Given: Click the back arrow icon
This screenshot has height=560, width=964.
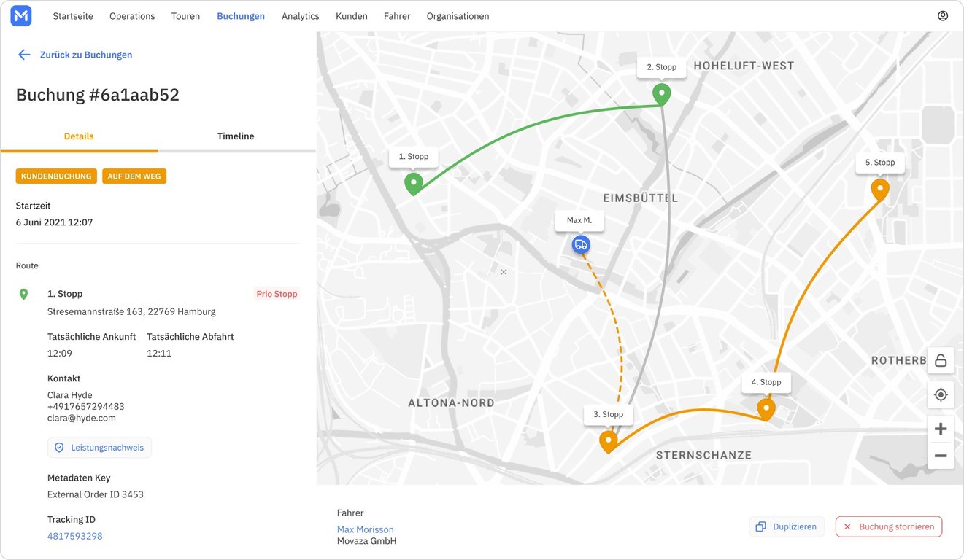Looking at the screenshot, I should coord(24,55).
